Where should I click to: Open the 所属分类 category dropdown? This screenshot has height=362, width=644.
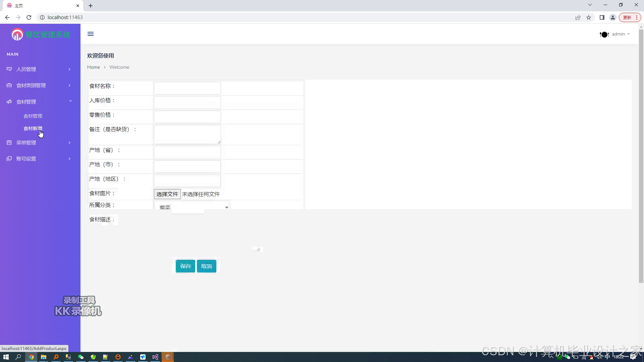(x=192, y=207)
